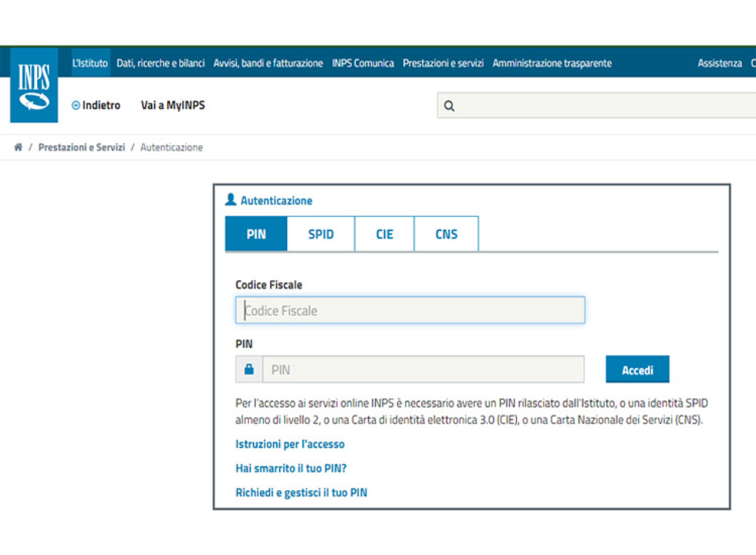Viewport: 756px width, 555px height.
Task: Switch to the CIE tab
Action: [384, 235]
